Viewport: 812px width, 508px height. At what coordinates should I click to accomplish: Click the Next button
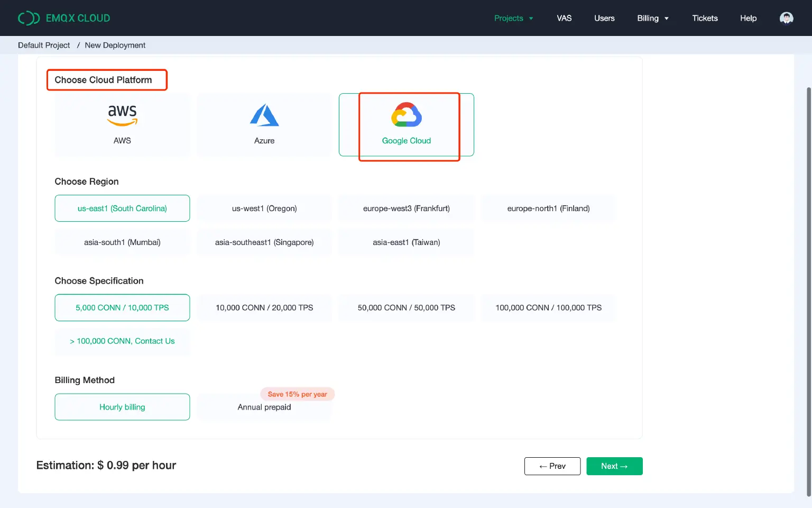pos(614,466)
